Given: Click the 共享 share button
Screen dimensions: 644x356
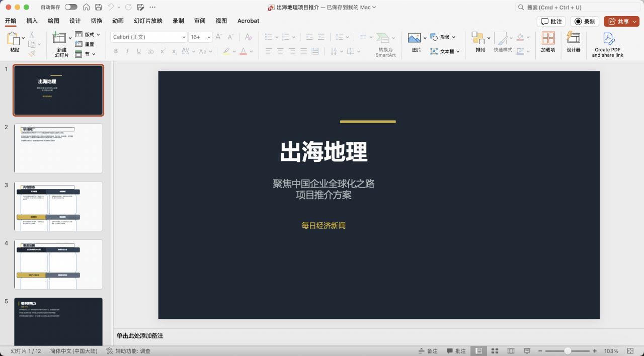Looking at the screenshot, I should coord(621,22).
